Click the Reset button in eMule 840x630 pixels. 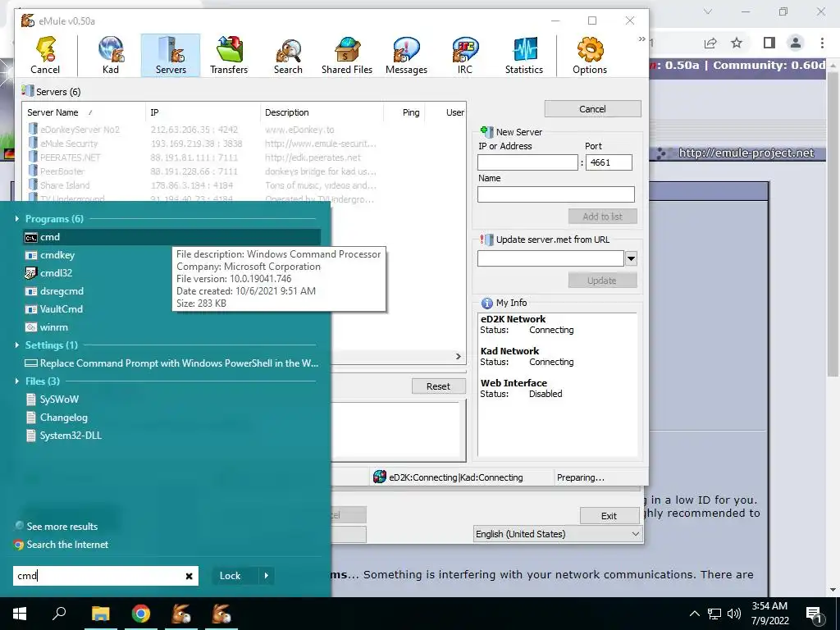point(438,386)
